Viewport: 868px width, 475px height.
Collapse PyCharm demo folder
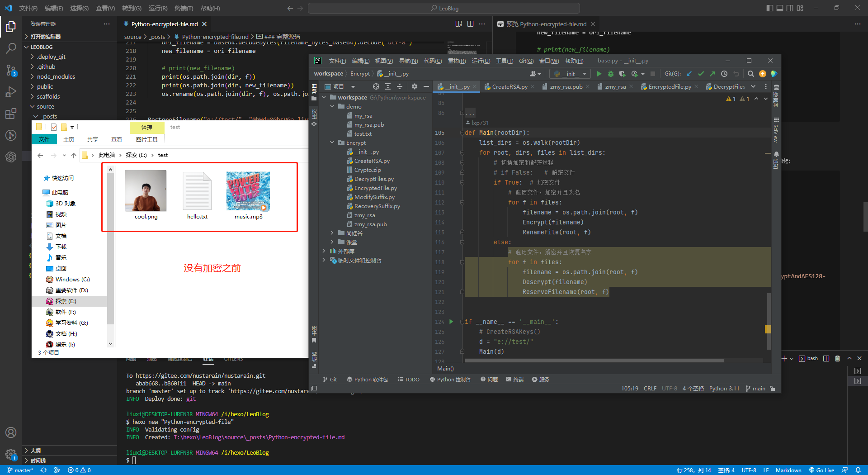[332, 106]
